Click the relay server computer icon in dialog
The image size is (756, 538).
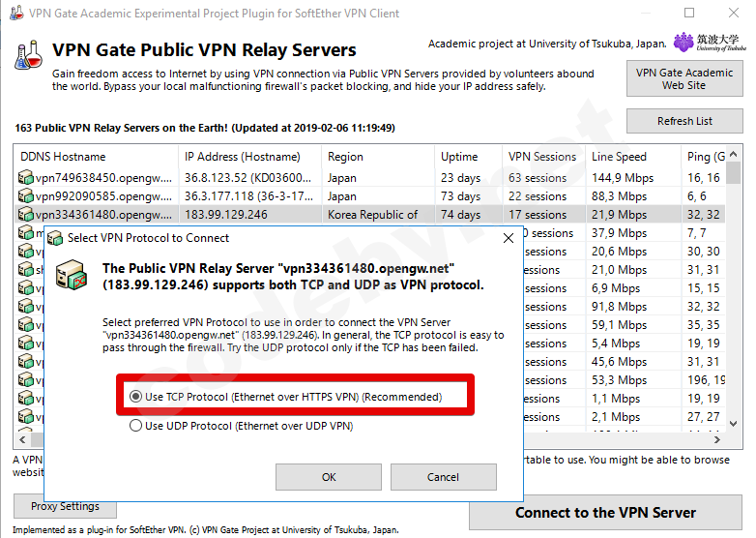(72, 275)
